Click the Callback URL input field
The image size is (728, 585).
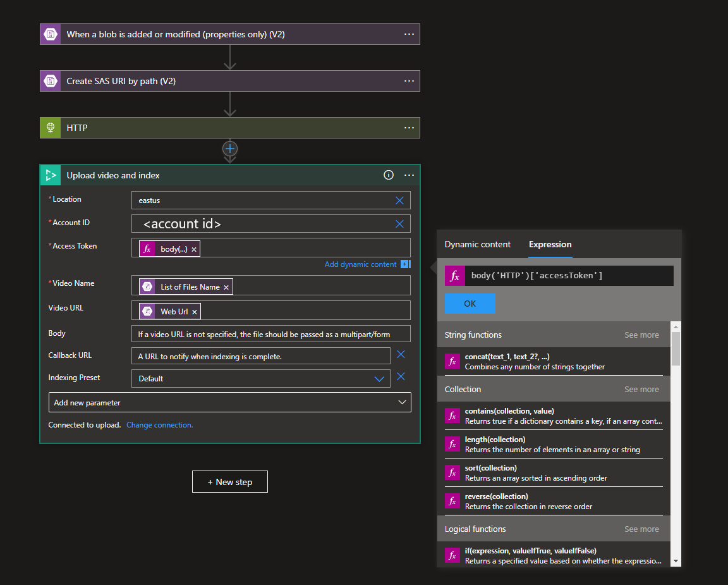(261, 357)
